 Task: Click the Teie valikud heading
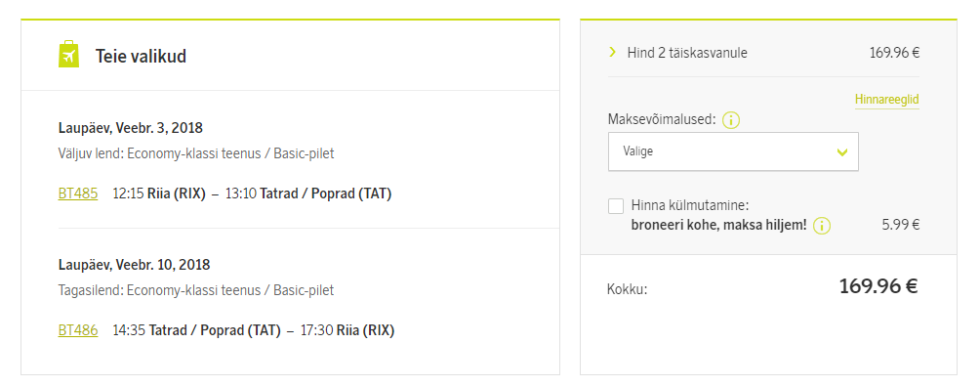tap(141, 57)
